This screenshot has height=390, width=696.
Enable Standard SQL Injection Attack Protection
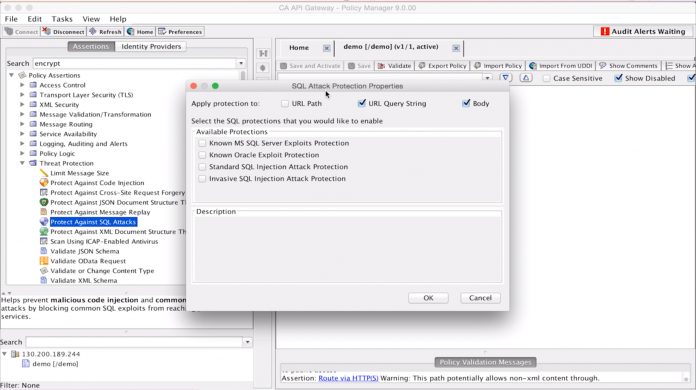[x=202, y=167]
